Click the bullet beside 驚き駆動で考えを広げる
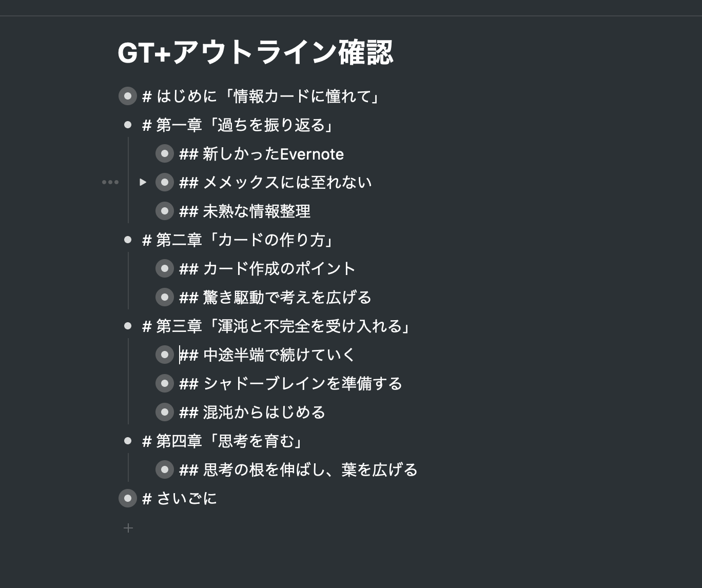702x588 pixels. (165, 297)
